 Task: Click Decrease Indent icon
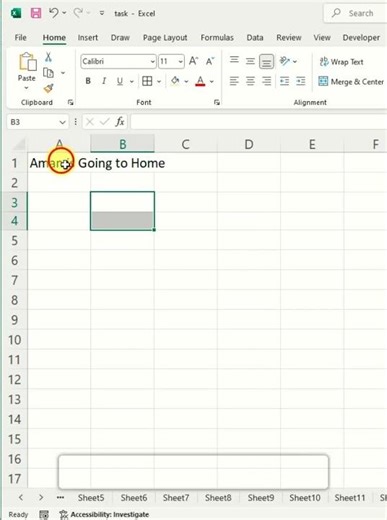284,81
